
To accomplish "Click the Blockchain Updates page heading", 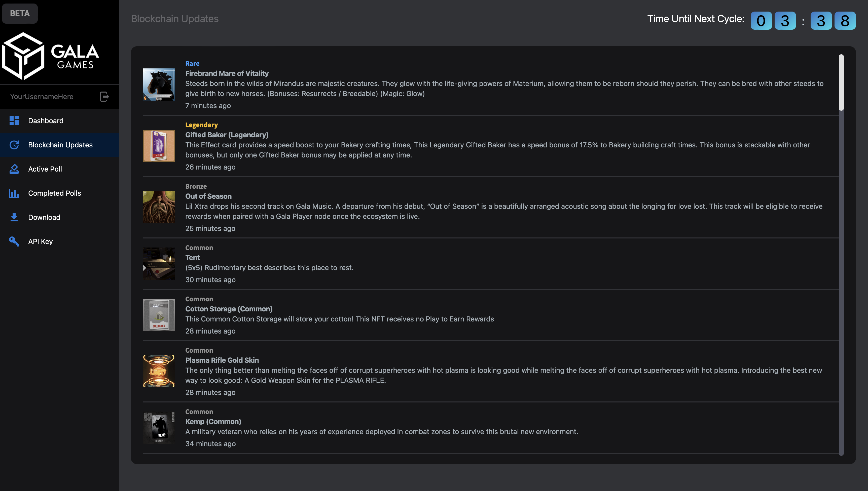I will (175, 19).
